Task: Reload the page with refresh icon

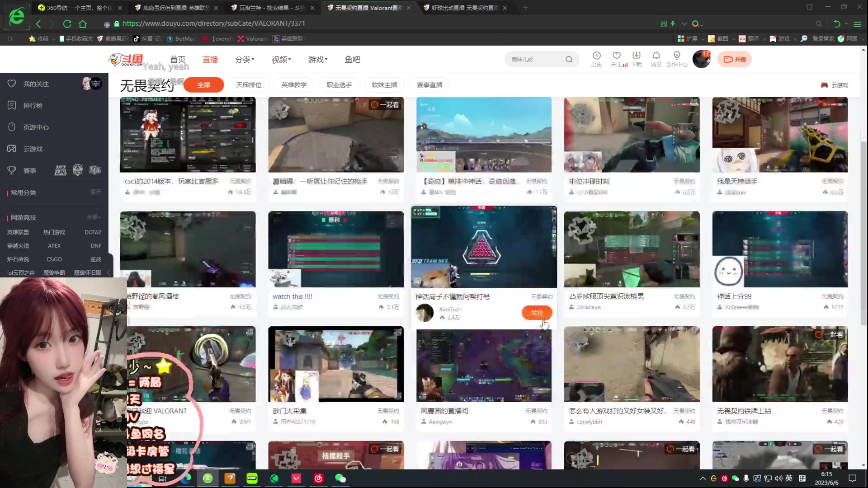Action: [67, 24]
